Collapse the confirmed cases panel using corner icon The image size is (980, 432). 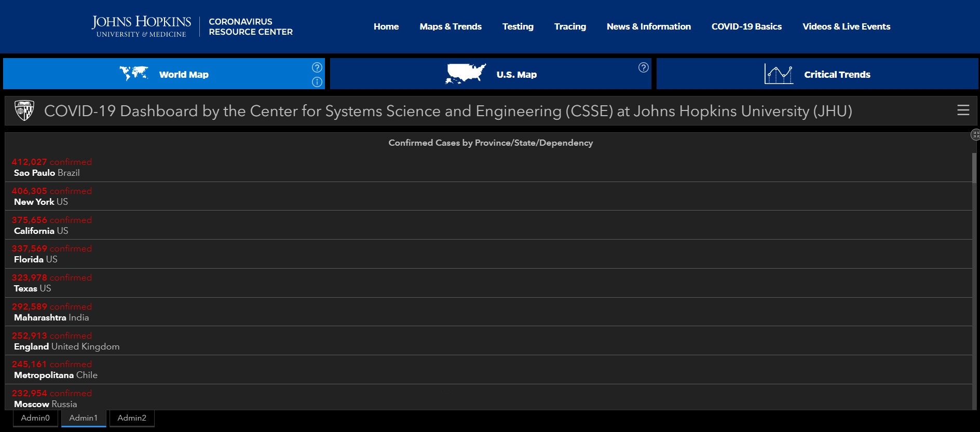(975, 135)
